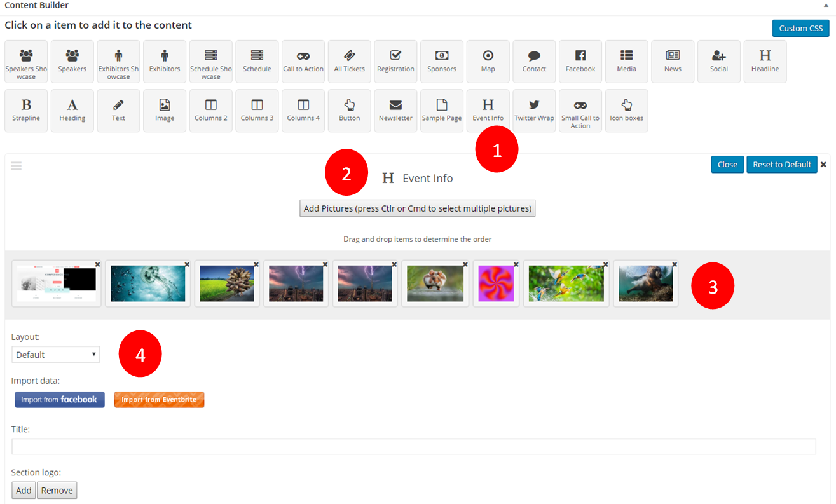Click the Add Pictures button
The width and height of the screenshot is (836, 504).
418,208
